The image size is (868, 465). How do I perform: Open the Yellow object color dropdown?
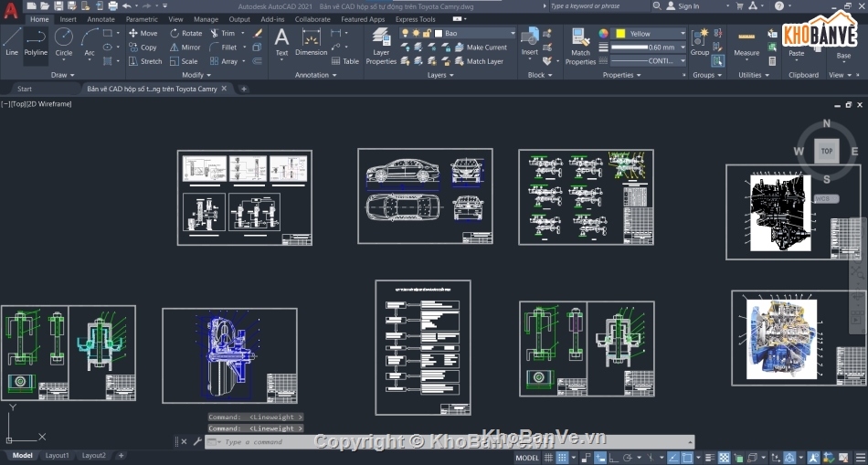tap(649, 33)
